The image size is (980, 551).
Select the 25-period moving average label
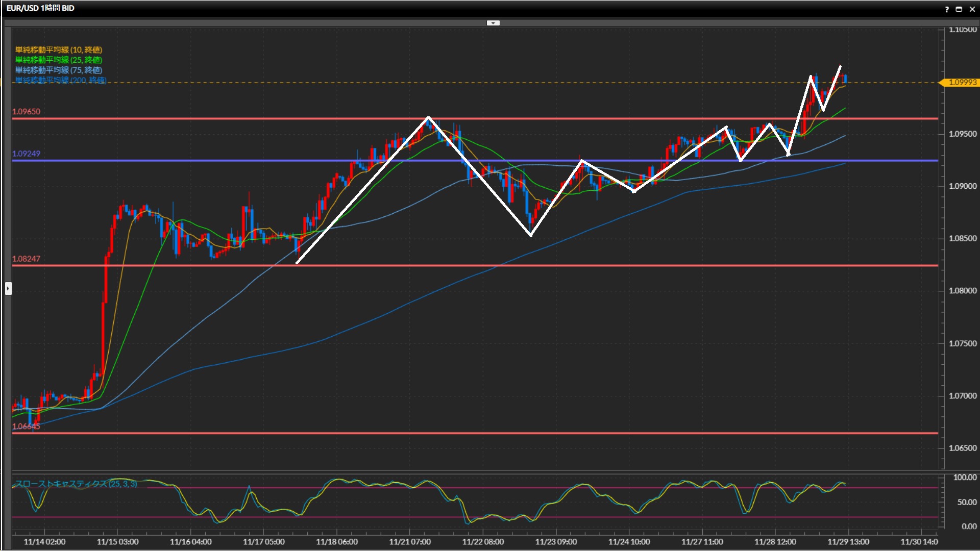[x=59, y=60]
